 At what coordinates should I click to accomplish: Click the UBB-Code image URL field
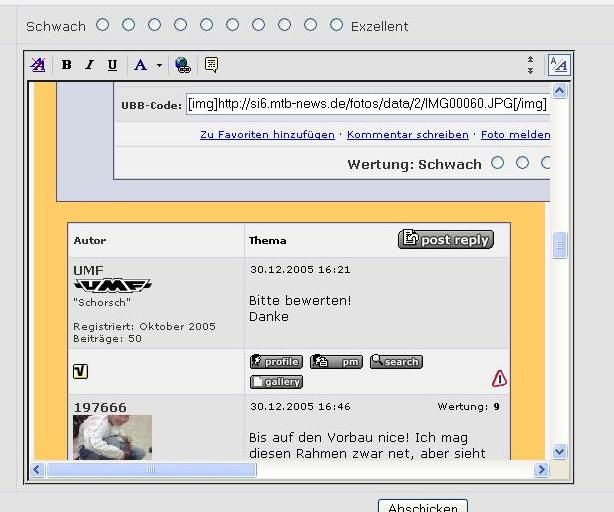click(x=367, y=105)
